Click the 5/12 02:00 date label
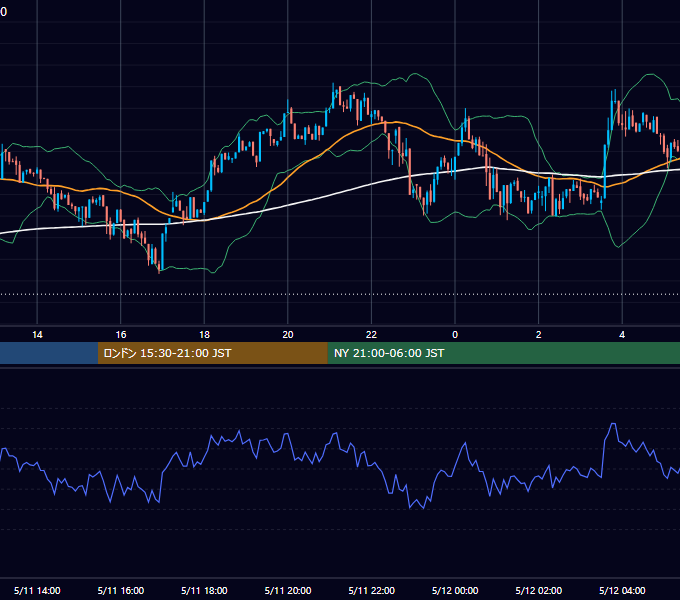680x600 pixels. tap(539, 590)
